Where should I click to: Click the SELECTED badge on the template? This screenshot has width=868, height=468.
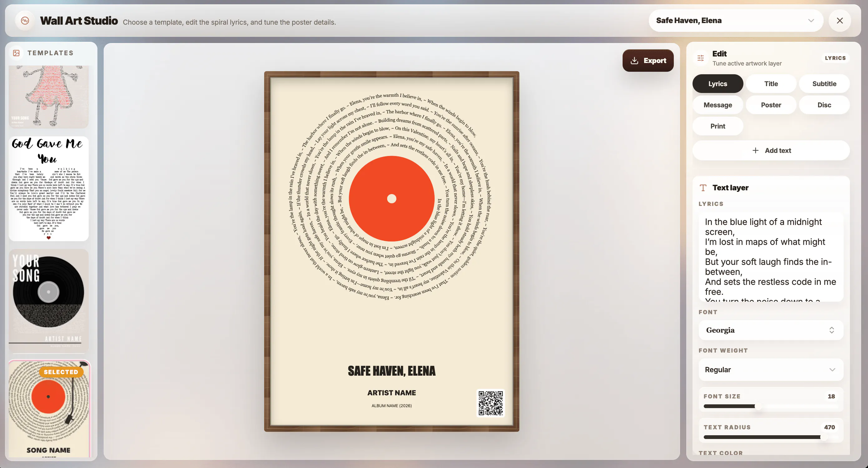pos(61,372)
